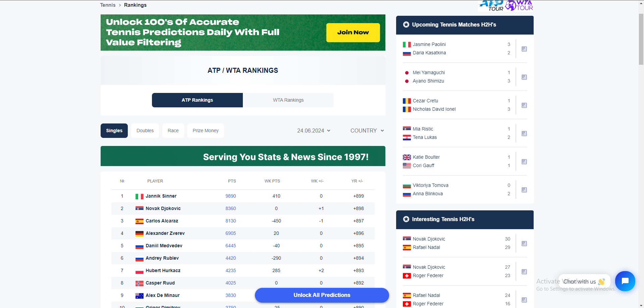Select the Prize Money tab

206,131
